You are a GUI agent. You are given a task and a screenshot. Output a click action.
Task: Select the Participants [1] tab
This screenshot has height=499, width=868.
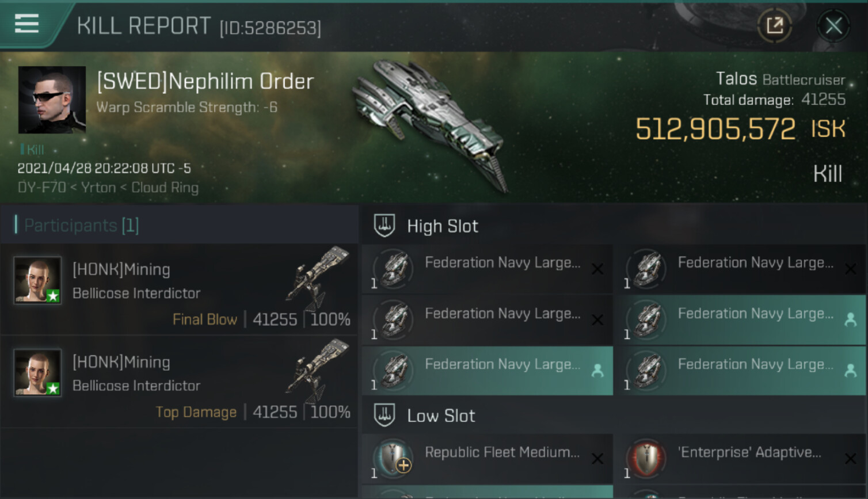point(81,225)
